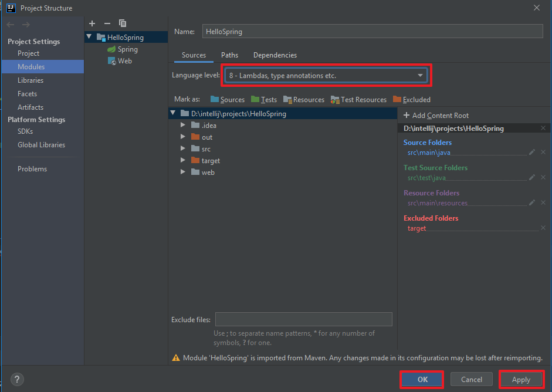Select the HelloSpring module row
Image resolution: width=552 pixels, height=392 pixels.
(x=126, y=37)
